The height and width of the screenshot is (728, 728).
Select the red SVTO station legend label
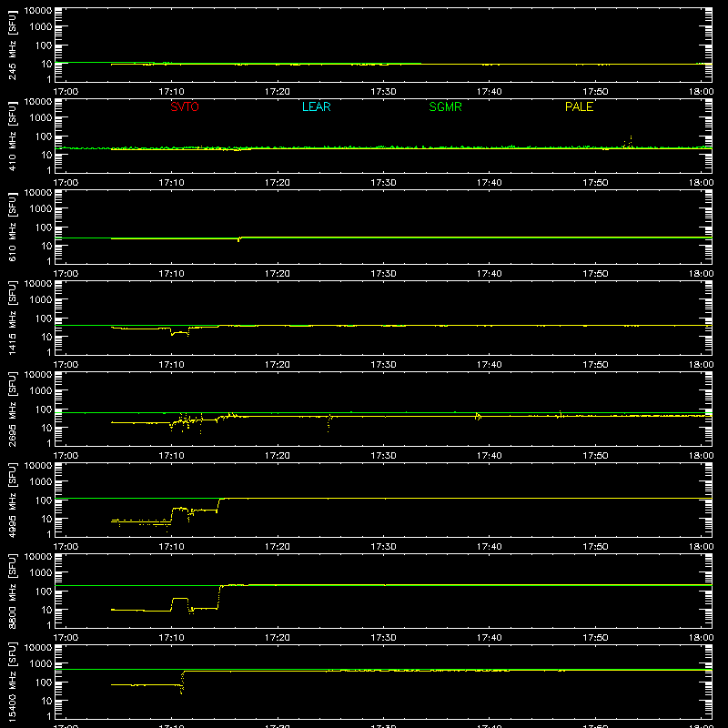pyautogui.click(x=185, y=106)
